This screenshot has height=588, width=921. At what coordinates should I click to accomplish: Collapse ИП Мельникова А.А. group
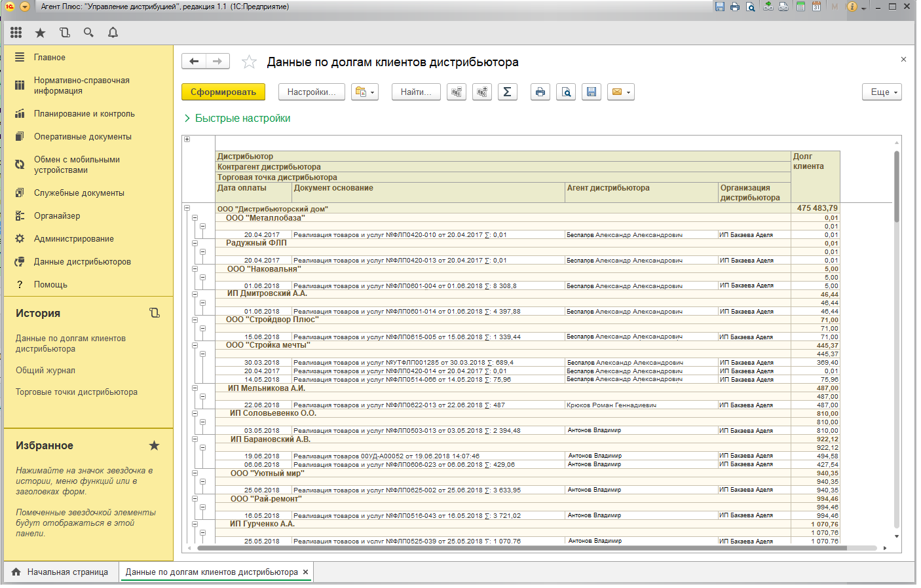point(195,388)
